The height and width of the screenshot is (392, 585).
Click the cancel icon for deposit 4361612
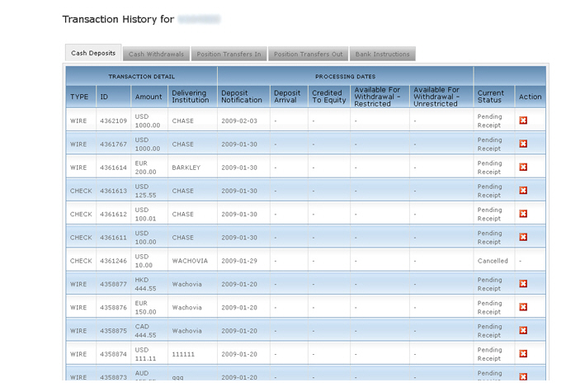(x=523, y=214)
